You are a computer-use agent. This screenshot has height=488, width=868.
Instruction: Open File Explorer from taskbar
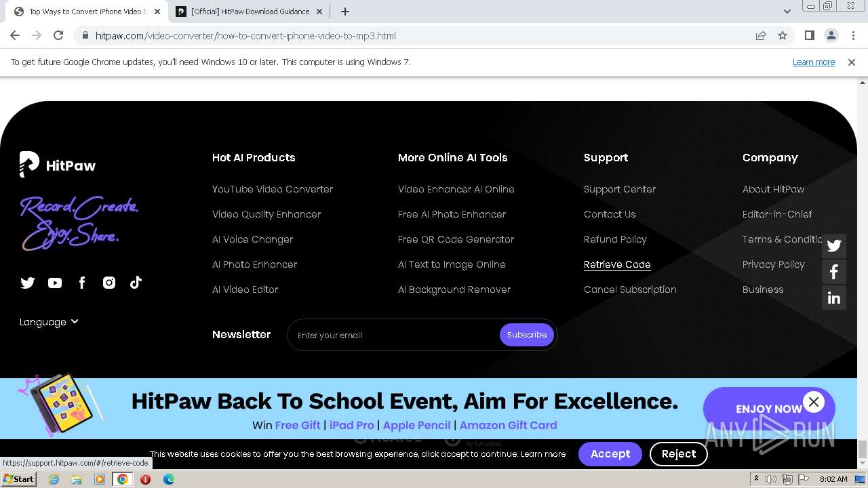(77, 479)
